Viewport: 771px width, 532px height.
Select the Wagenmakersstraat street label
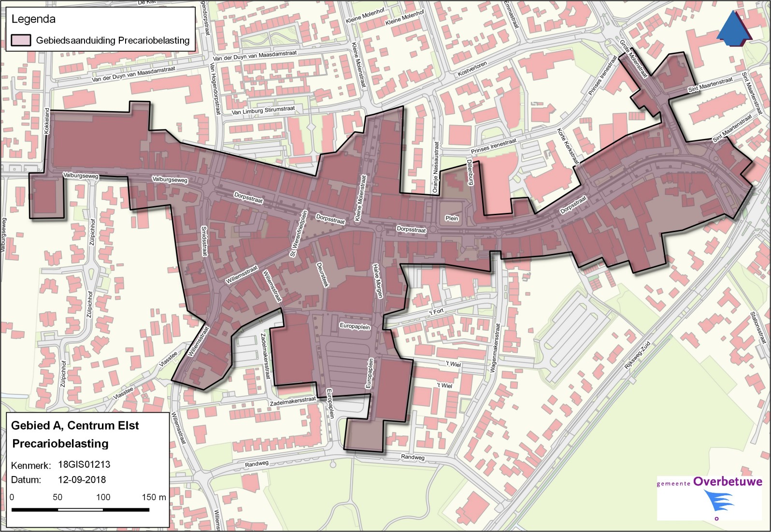point(494,348)
